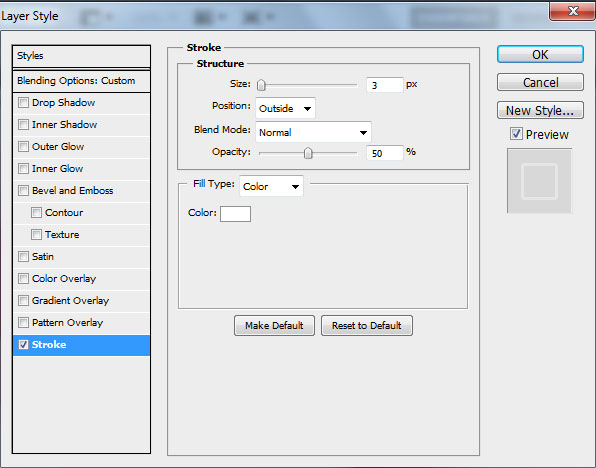
Task: Select Blending Options: Custom entry
Action: (x=81, y=81)
